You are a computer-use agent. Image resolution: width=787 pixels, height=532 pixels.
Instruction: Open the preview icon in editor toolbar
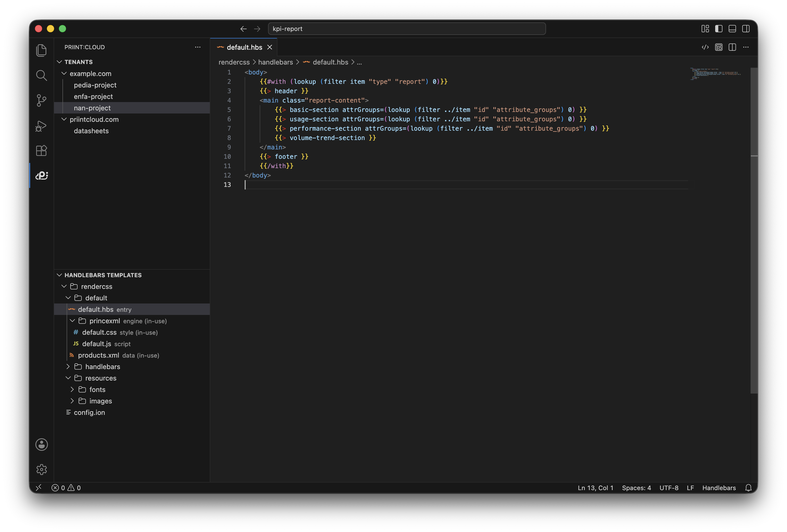[719, 47]
